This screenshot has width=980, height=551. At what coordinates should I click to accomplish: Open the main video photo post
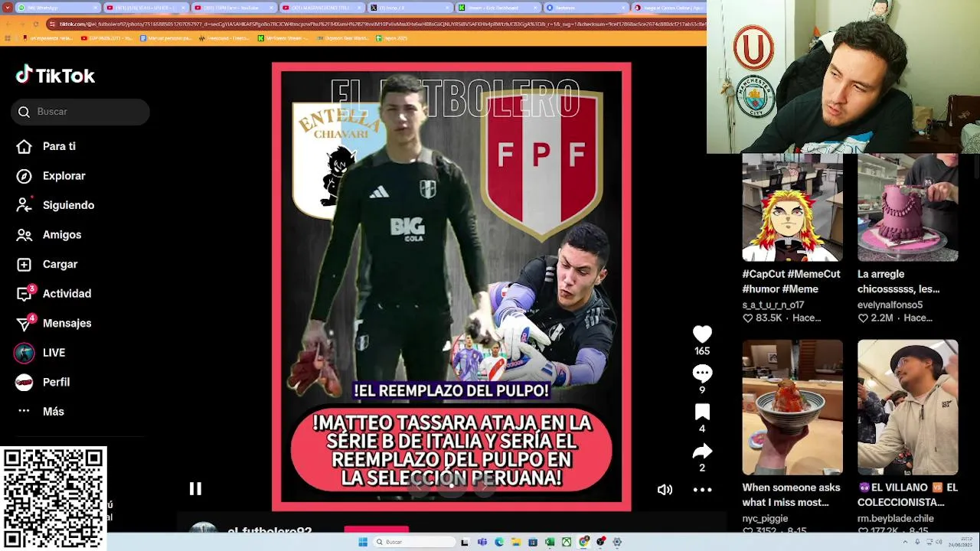tap(452, 286)
